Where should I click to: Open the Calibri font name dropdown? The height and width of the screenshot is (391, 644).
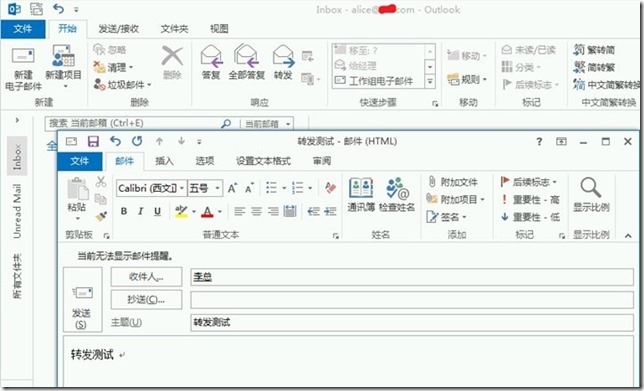pyautogui.click(x=182, y=188)
